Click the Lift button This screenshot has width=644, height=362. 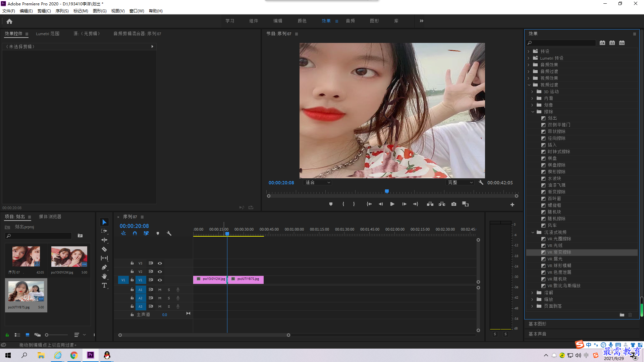(430, 204)
